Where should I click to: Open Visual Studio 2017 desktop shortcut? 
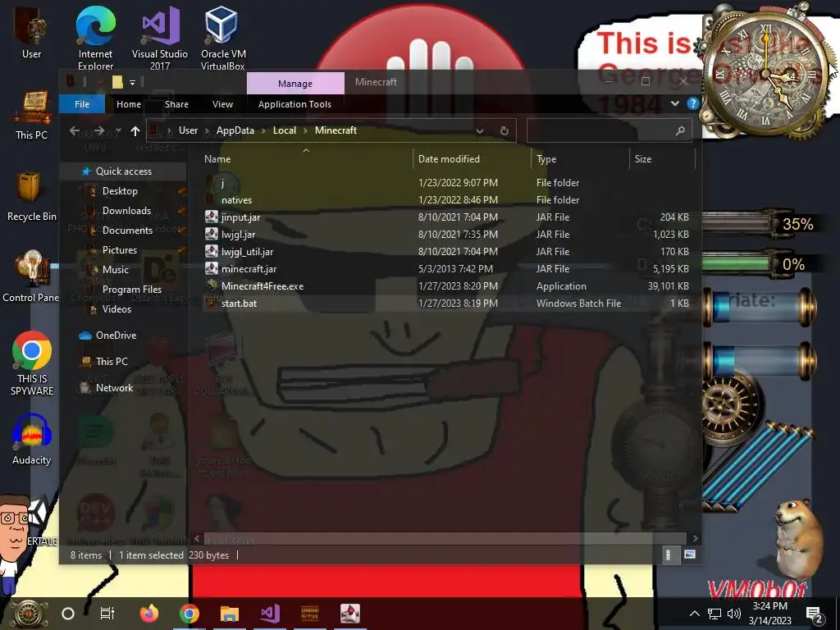160,36
